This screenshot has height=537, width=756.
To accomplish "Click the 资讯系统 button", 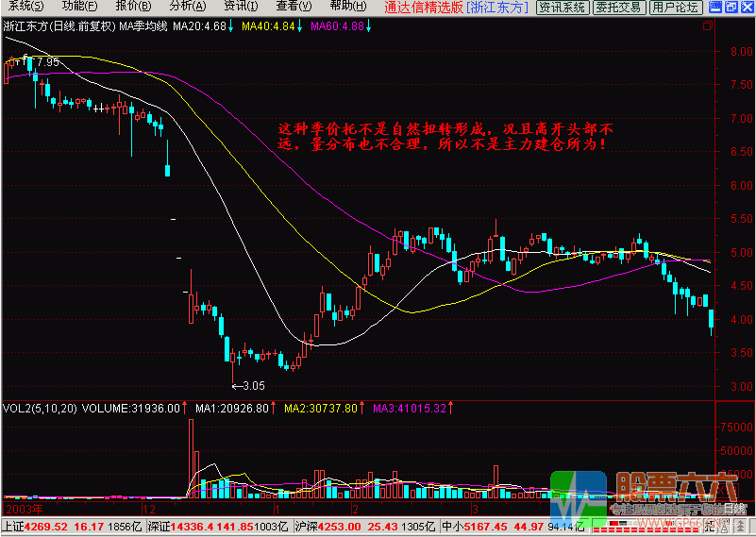I will [x=563, y=8].
